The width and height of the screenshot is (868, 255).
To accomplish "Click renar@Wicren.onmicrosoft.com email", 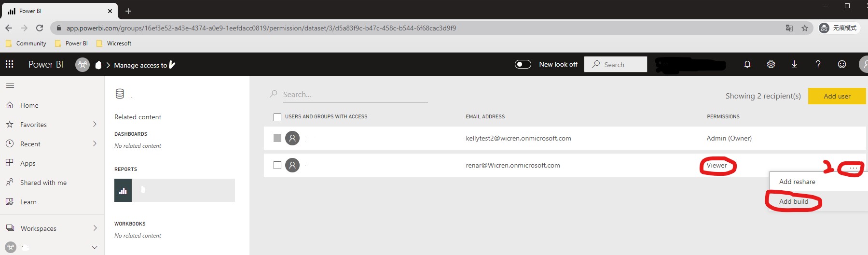I will tap(513, 165).
